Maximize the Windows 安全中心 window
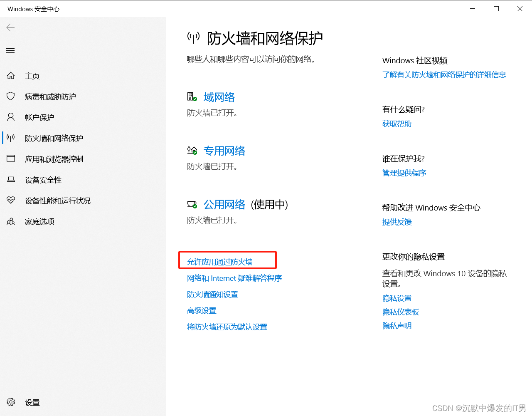The width and height of the screenshot is (532, 416). tap(496, 9)
